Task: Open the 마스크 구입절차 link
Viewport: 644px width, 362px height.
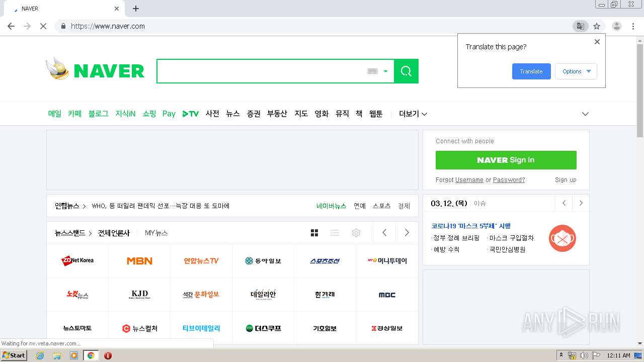Action: coord(511,238)
